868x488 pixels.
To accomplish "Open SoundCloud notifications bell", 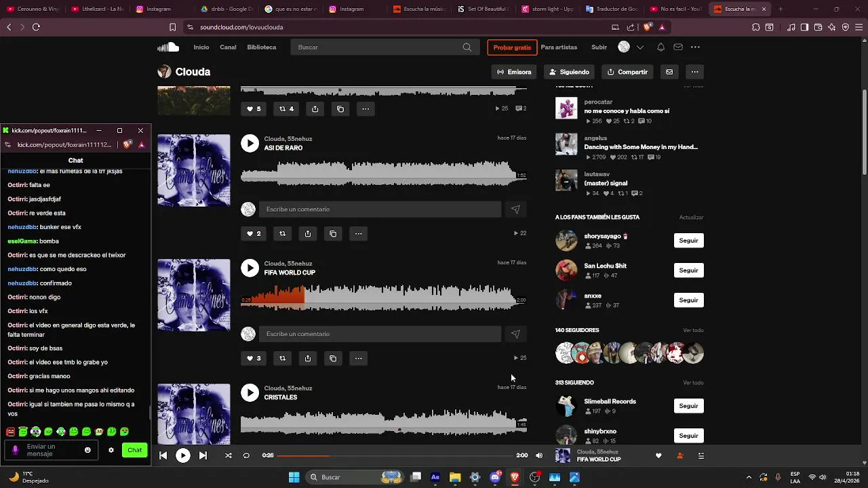I will pos(660,47).
